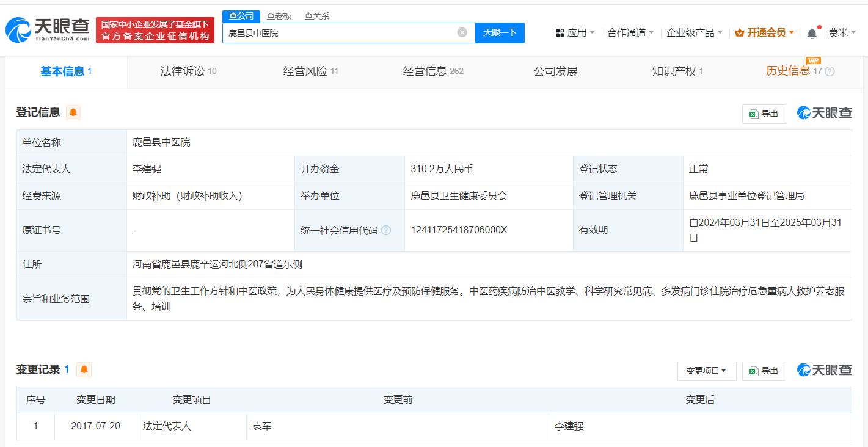Switch to the 法律诉讼 tab
The image size is (868, 447).
188,71
